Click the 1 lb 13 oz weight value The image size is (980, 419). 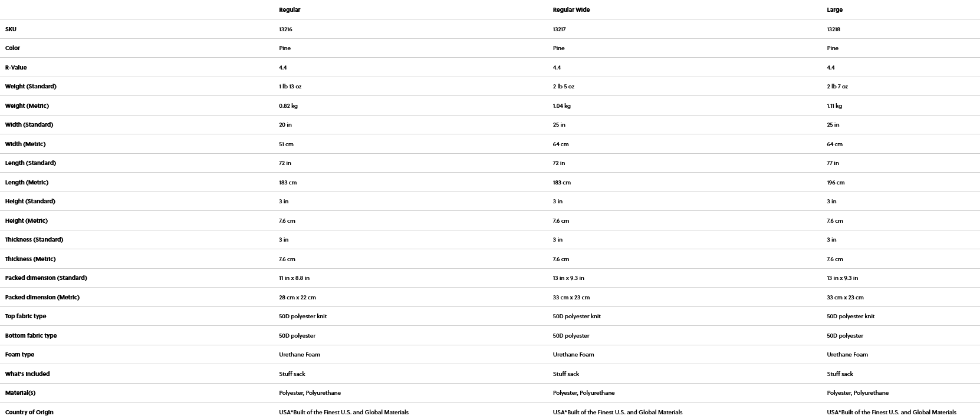click(290, 87)
